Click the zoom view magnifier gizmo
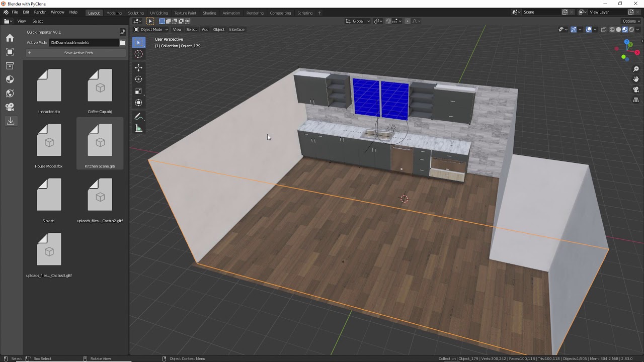 coord(636,69)
